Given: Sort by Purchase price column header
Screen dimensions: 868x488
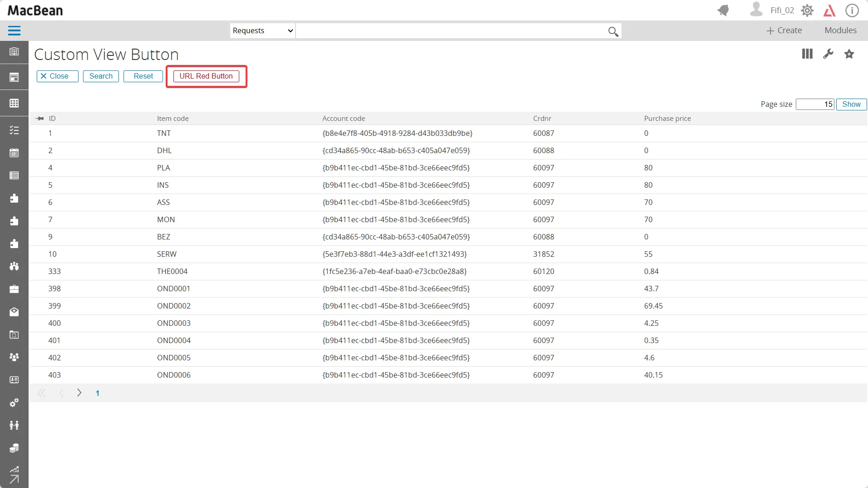Looking at the screenshot, I should click(667, 119).
